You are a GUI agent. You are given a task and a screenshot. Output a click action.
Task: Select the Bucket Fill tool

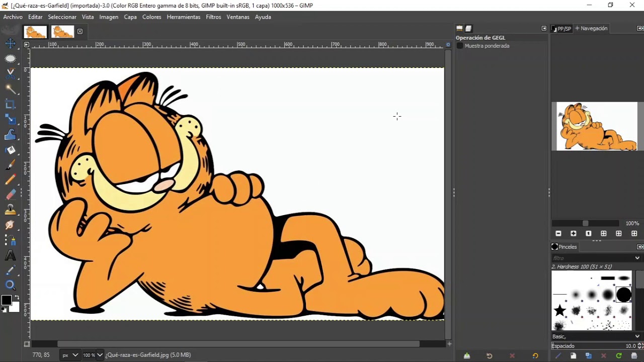10,149
